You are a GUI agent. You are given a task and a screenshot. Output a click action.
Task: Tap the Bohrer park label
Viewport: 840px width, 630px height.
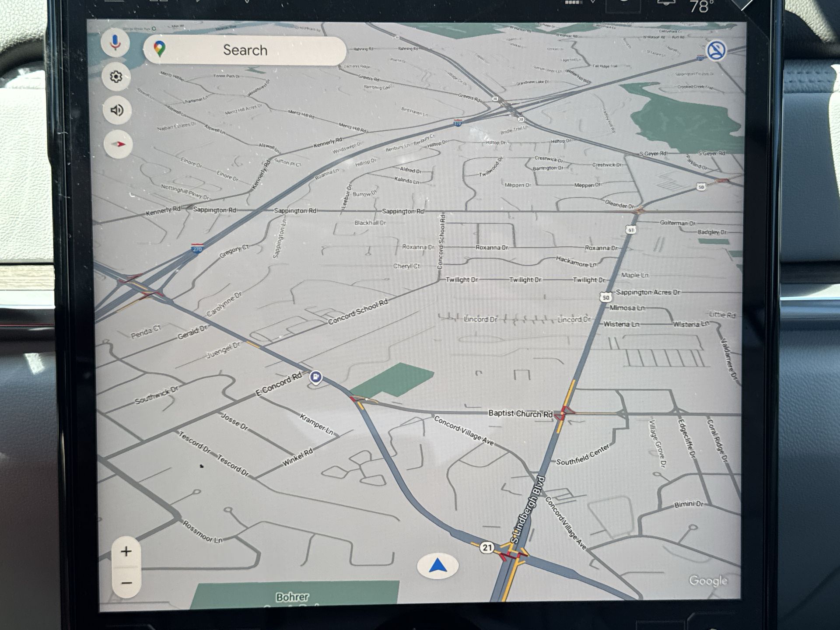point(292,597)
